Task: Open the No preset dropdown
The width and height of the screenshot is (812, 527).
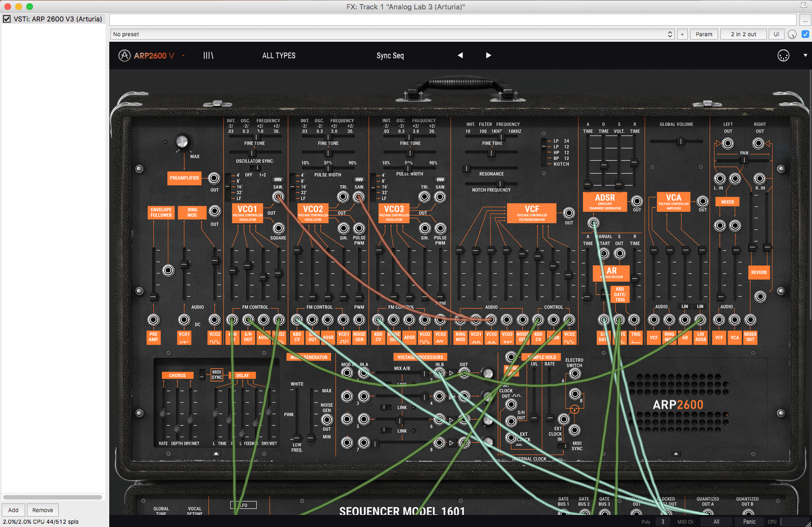Action: [392, 34]
